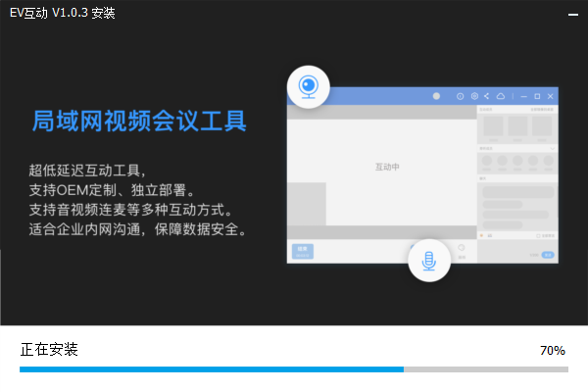Click the cloud icon in preview header
The height and width of the screenshot is (392, 588).
tap(500, 96)
